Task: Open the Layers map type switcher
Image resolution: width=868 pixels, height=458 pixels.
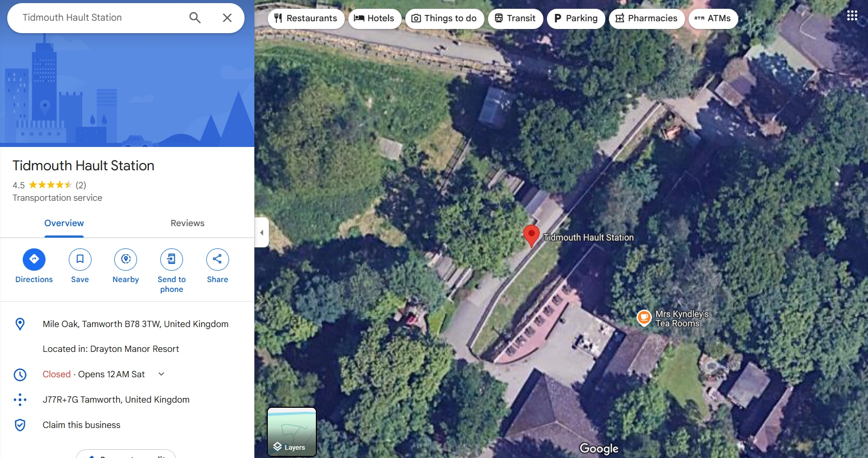Action: (x=292, y=432)
